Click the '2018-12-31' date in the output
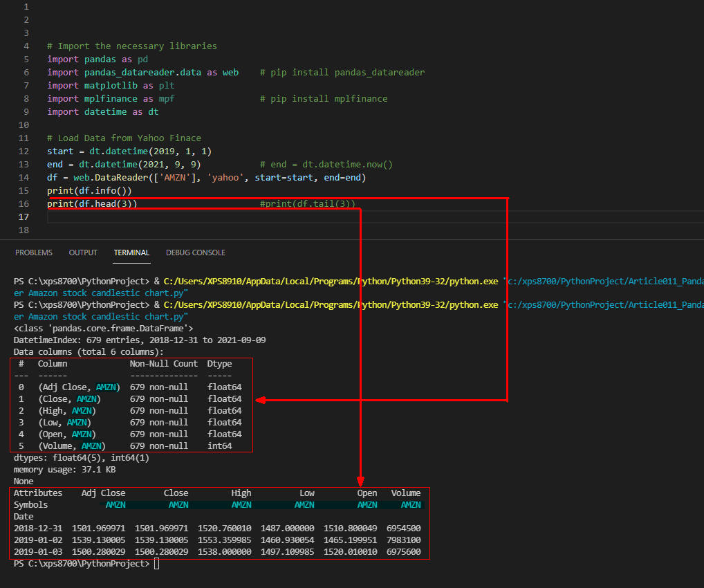 [x=38, y=529]
